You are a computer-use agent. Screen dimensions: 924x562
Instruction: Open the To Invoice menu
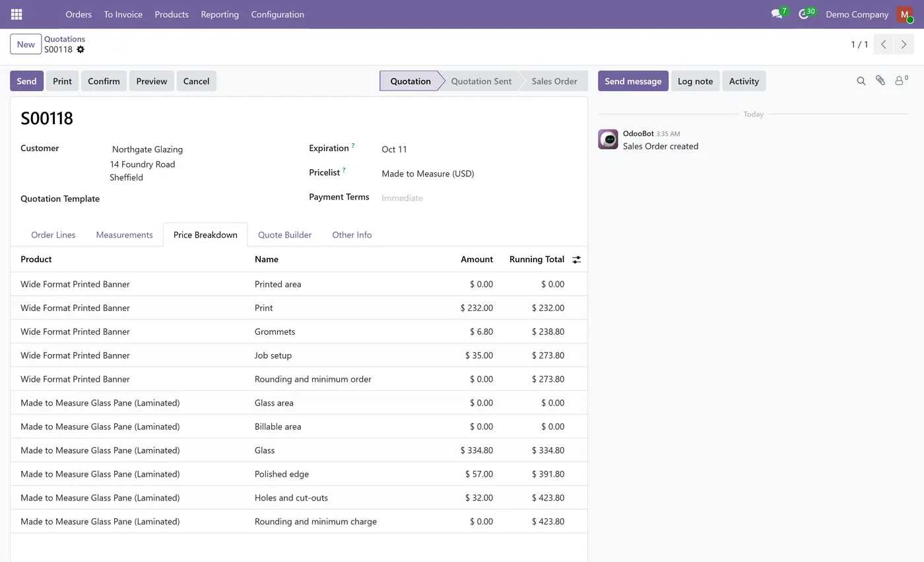(123, 14)
